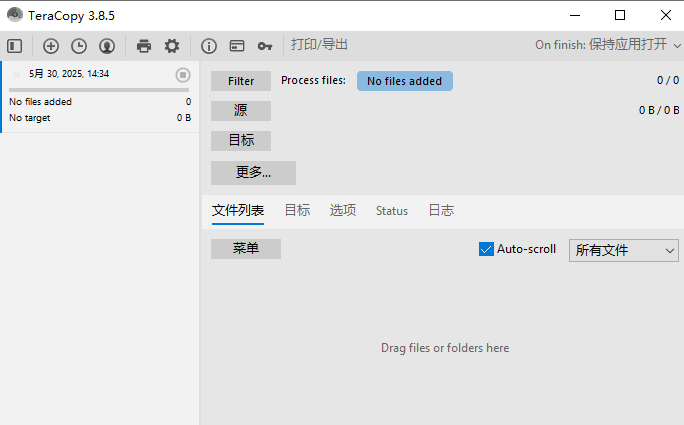
Task: Click the key license icon
Action: [x=265, y=46]
